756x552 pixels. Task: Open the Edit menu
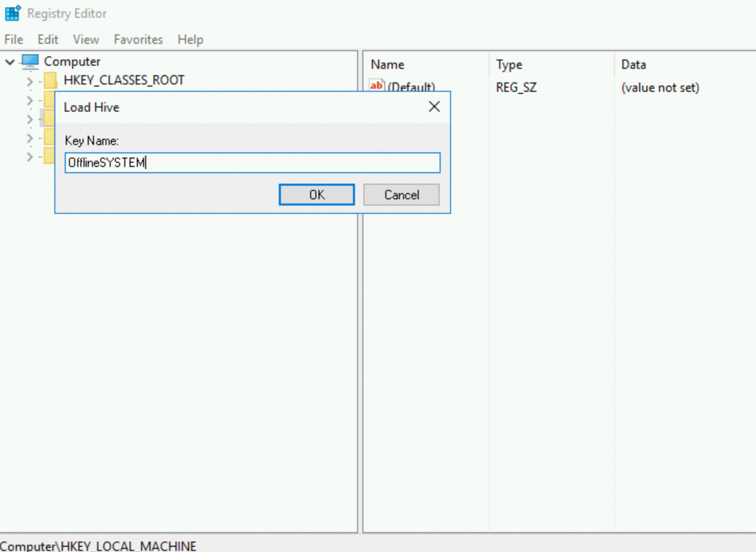pos(48,40)
